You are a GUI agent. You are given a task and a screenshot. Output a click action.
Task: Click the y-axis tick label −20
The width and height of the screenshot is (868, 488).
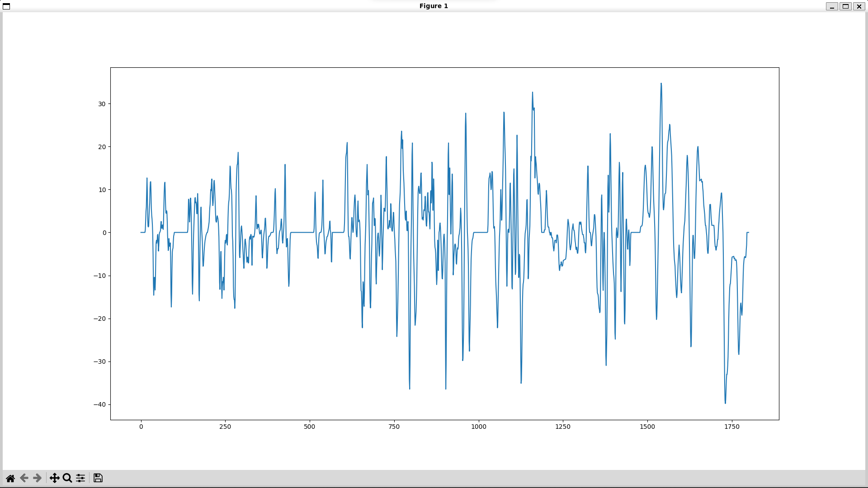click(99, 319)
